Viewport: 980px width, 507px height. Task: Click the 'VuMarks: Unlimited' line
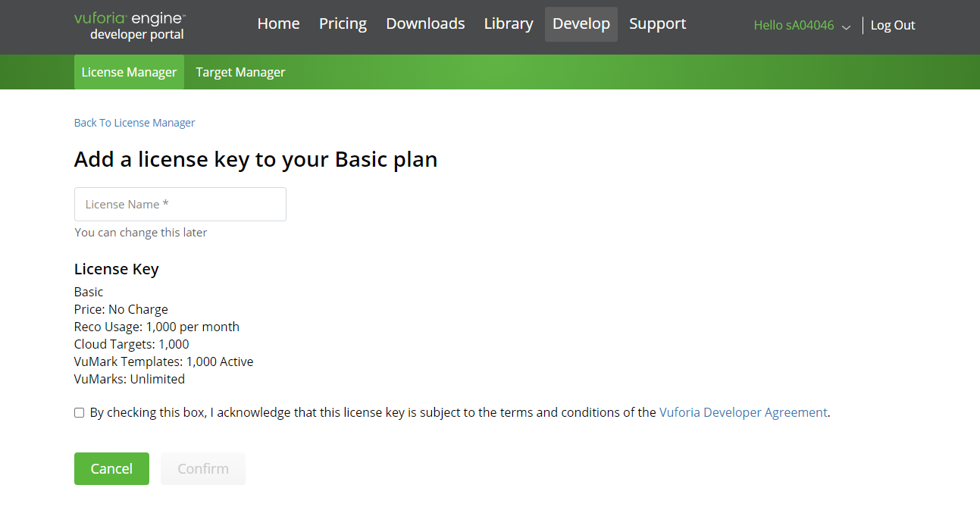click(x=130, y=379)
